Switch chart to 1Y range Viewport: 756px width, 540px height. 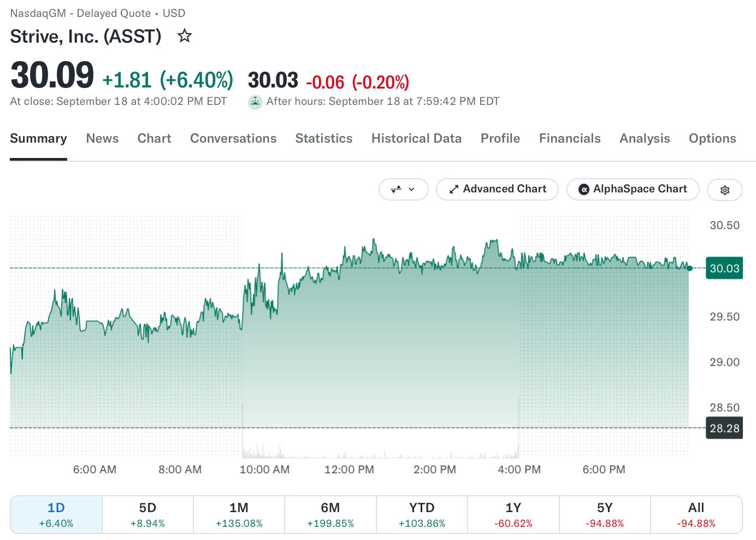click(513, 514)
